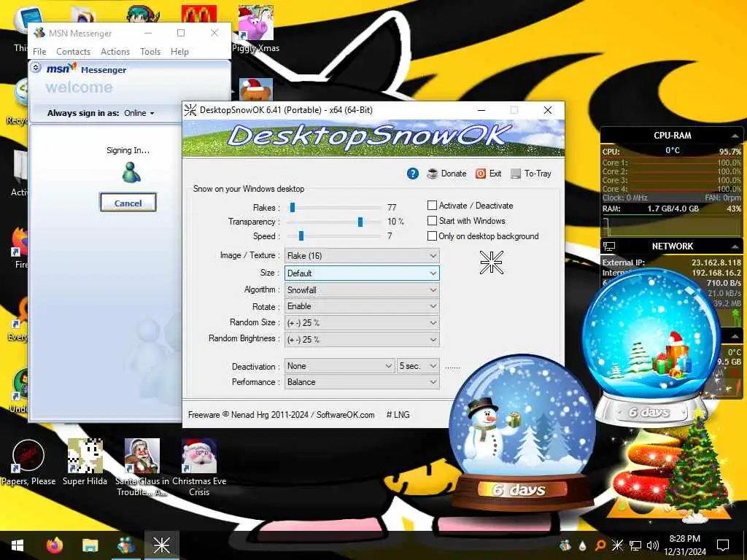Check Only on desktop background
Image resolution: width=747 pixels, height=560 pixels.
432,236
